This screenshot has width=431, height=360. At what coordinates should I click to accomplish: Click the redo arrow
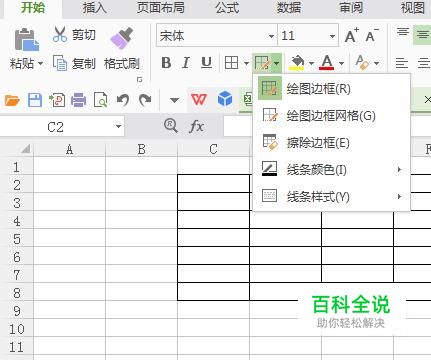point(145,100)
